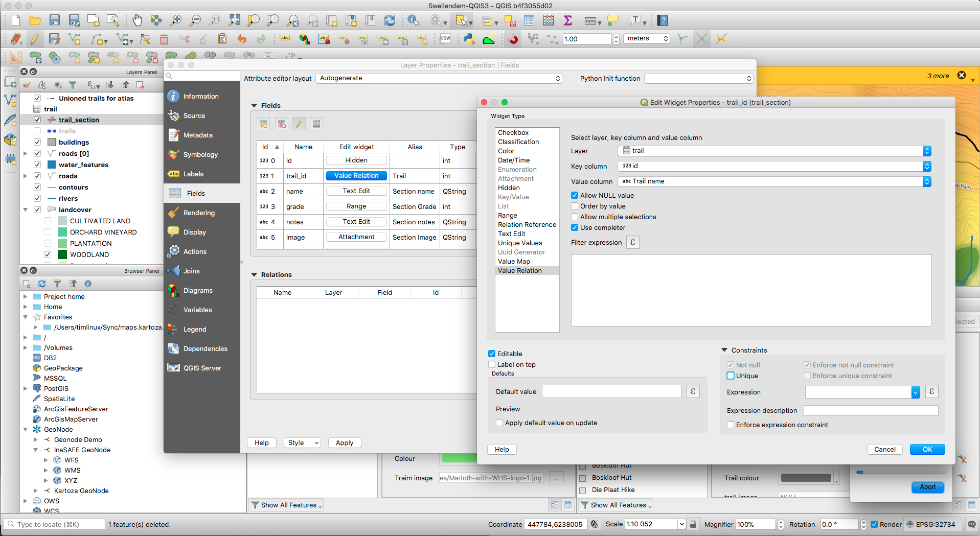Open Default value expression epsilon button
The width and height of the screenshot is (980, 536).
point(693,391)
